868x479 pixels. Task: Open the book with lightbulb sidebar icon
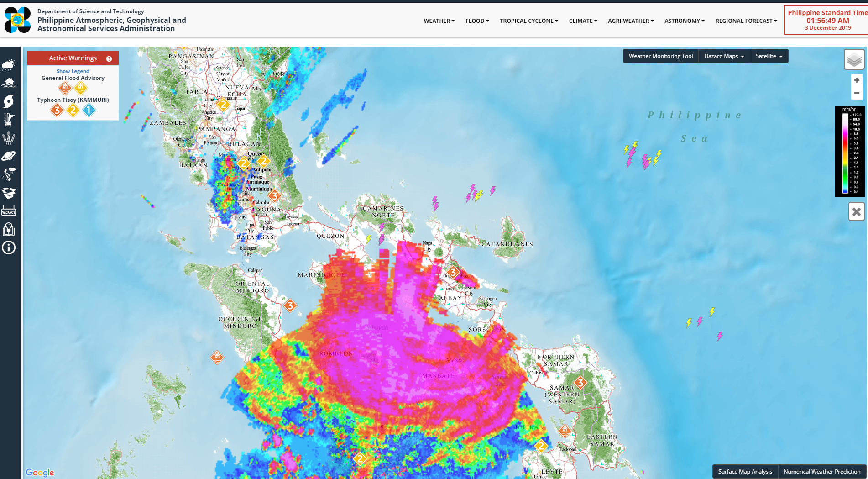pos(9,229)
